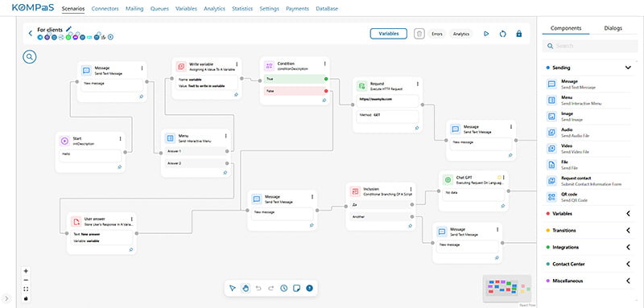The width and height of the screenshot is (644, 308).
Task: Delete selection with the trash icon
Action: pos(419,34)
